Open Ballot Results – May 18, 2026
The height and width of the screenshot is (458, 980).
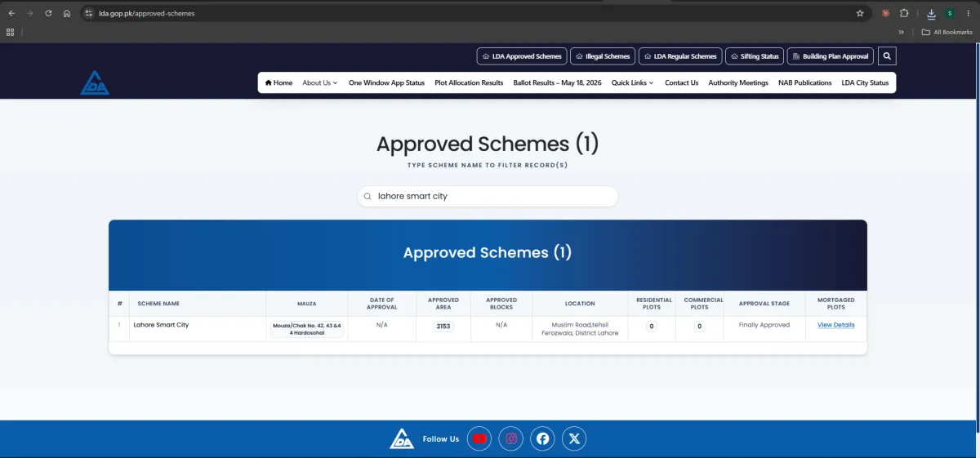(557, 82)
